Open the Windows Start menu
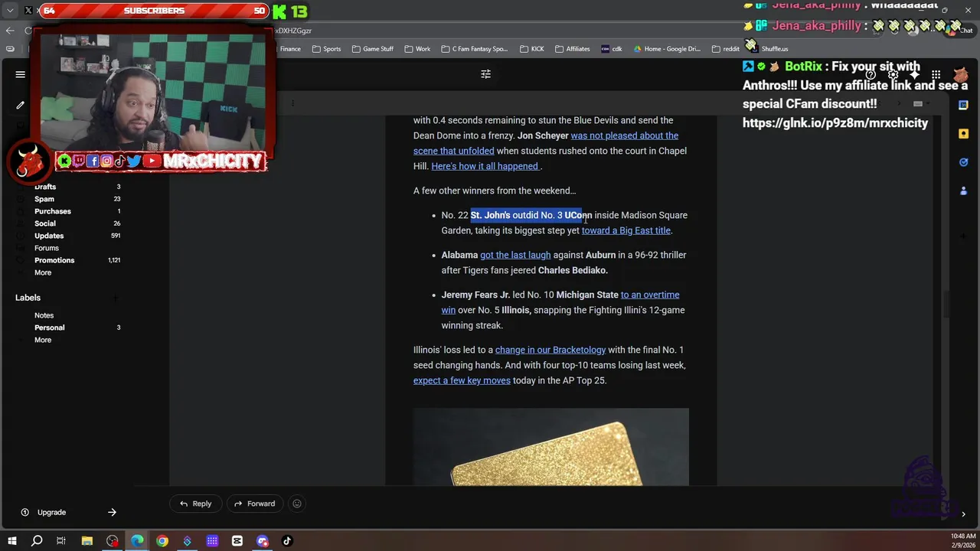Viewport: 980px width, 551px height. [x=11, y=541]
